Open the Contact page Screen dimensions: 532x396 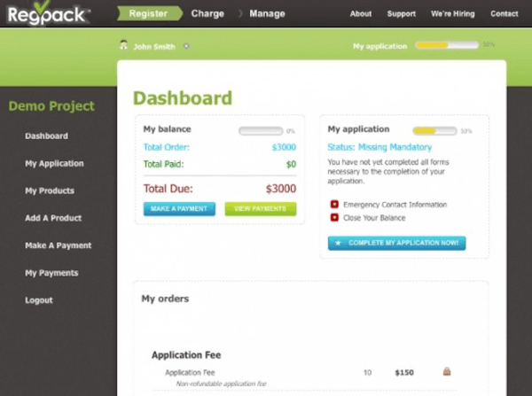pos(505,14)
